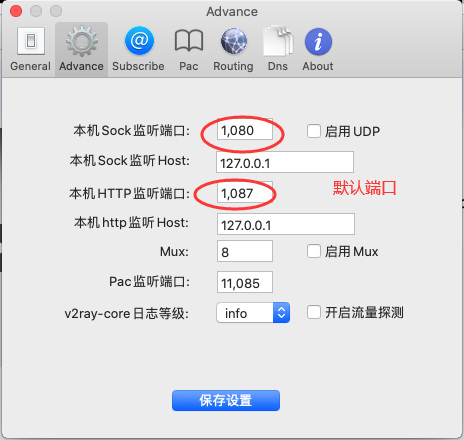Open the Dns documents icon
Screen dimensions: 464x440
pos(278,41)
